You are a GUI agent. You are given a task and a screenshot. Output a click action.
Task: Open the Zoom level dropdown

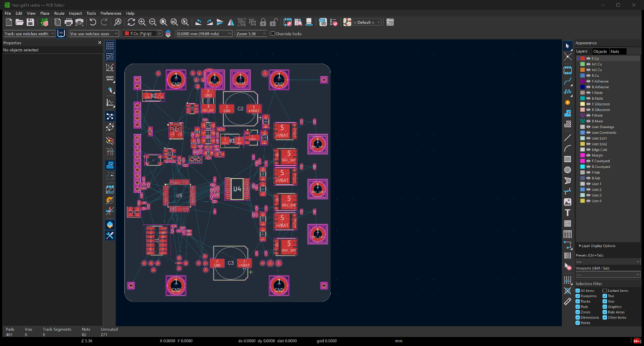click(251, 34)
